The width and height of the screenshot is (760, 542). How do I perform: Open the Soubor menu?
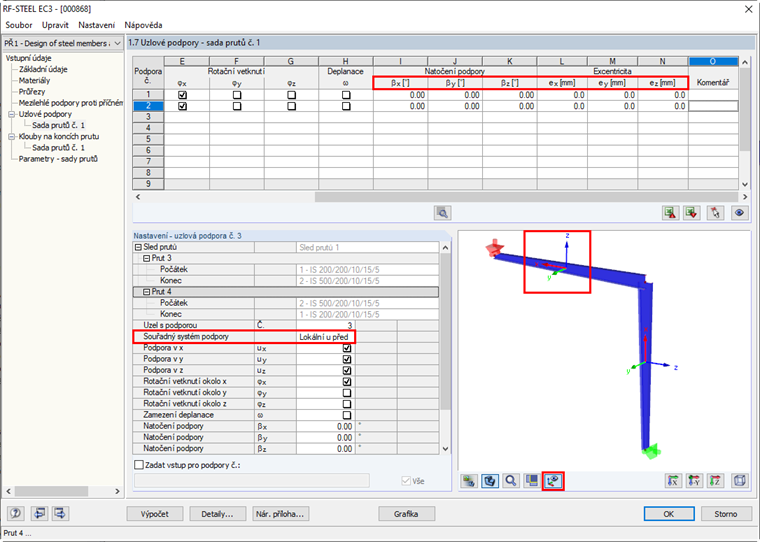coord(19,25)
